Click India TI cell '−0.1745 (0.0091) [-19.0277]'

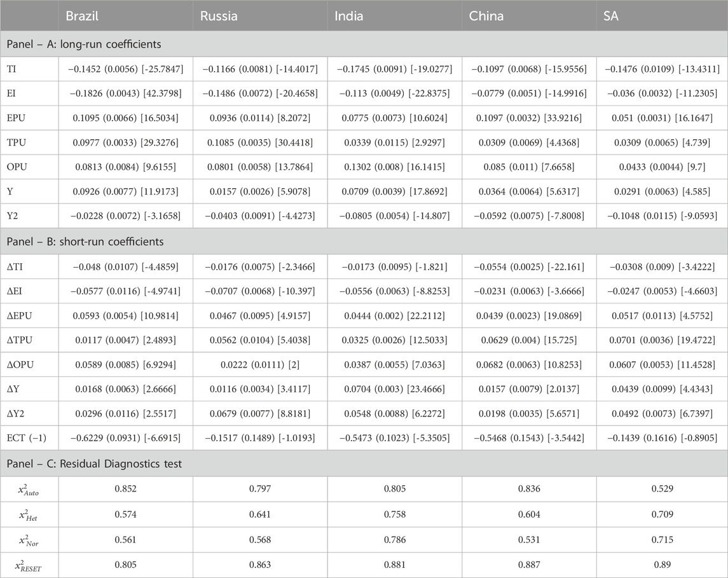point(395,69)
